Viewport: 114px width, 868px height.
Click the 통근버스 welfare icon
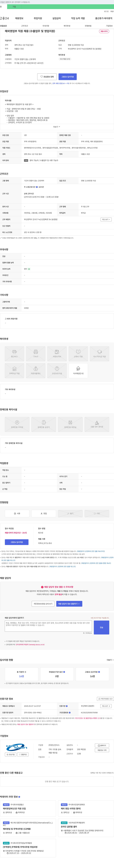point(14,354)
